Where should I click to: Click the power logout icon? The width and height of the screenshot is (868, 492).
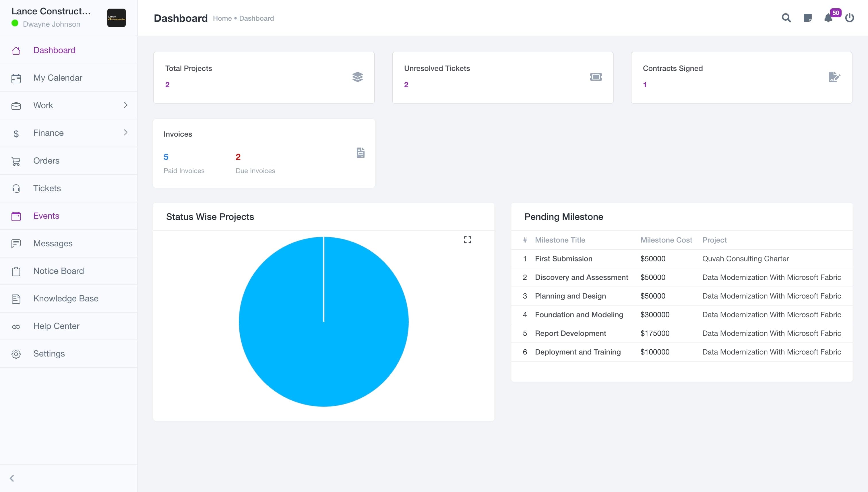(849, 18)
